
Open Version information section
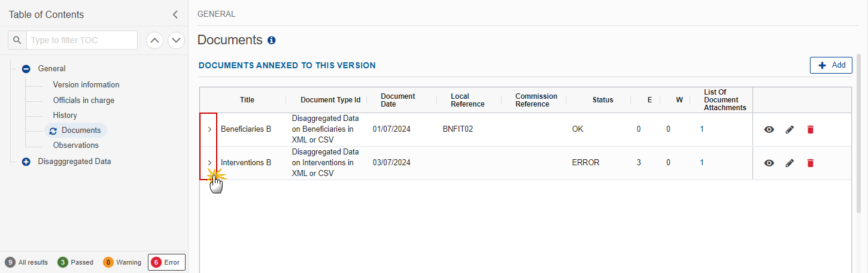pyautogui.click(x=86, y=85)
